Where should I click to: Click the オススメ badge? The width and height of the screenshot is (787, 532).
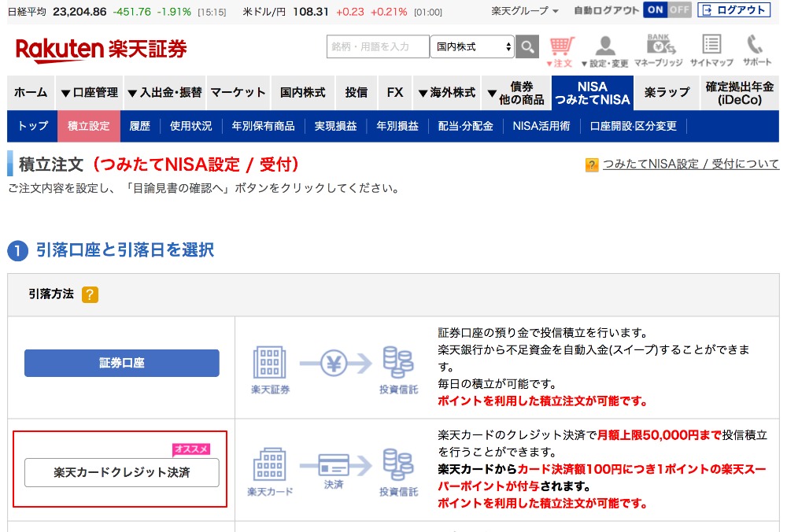[191, 449]
